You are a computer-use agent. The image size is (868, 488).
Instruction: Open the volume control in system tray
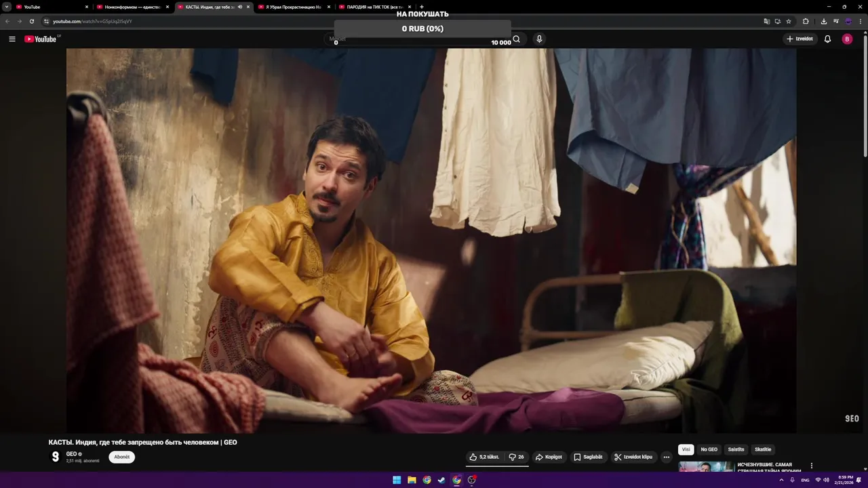(826, 480)
